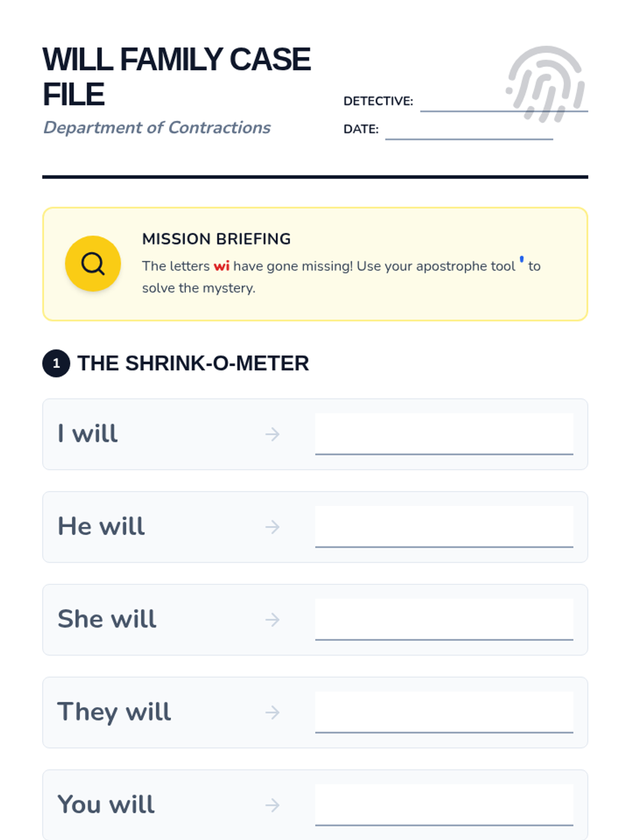
Task: Click the arrow next to He will
Action: [x=272, y=527]
